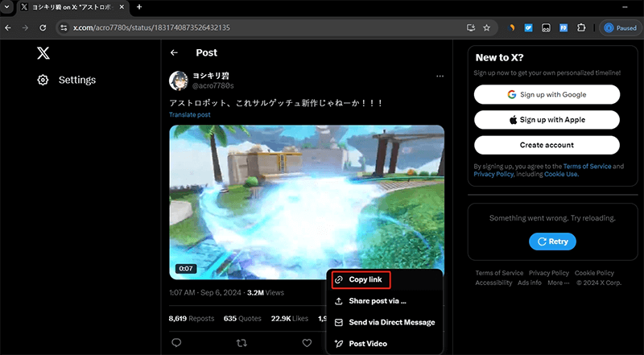The height and width of the screenshot is (355, 644).
Task: Open Terms of Service link in signup text
Action: point(587,167)
